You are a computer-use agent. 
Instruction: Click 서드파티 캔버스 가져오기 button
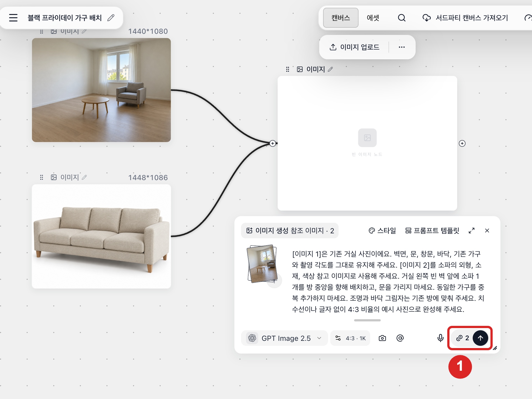pyautogui.click(x=465, y=18)
